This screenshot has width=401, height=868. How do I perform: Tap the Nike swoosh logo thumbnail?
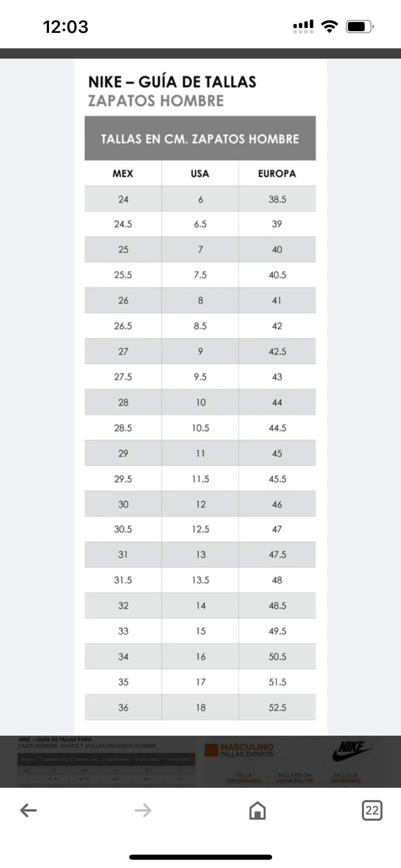352,751
